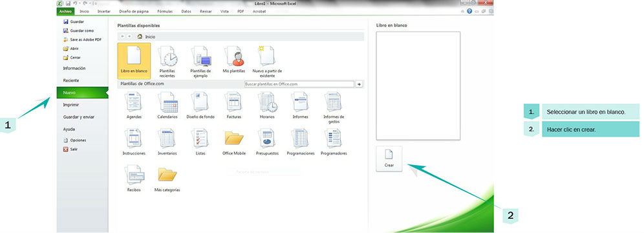Switch to the Inicio ribbon tab
This screenshot has height=233, width=644.
[84, 12]
